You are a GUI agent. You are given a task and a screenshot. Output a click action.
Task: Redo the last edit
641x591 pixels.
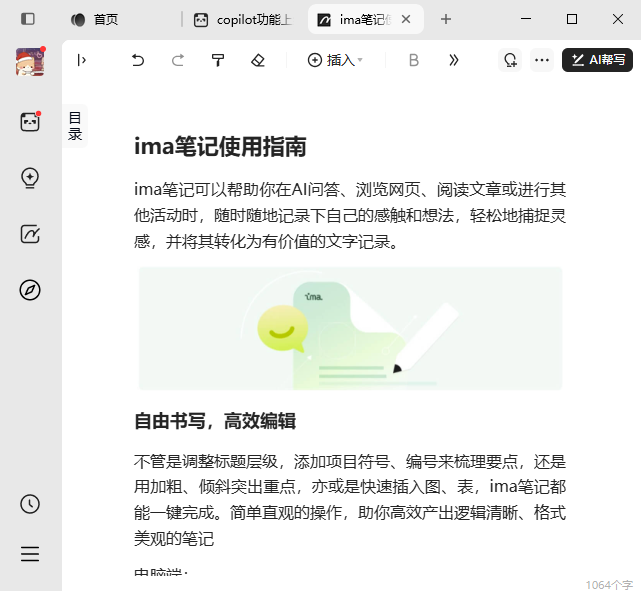pos(178,60)
